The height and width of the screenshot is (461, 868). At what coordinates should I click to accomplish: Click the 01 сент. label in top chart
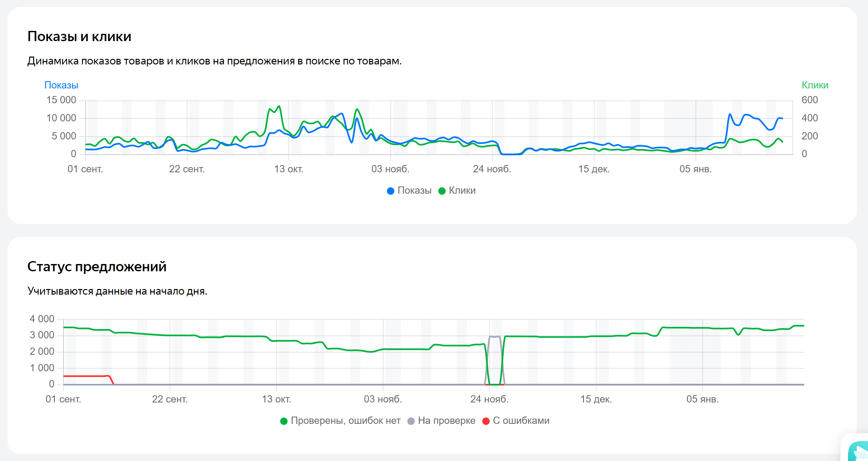(x=85, y=169)
